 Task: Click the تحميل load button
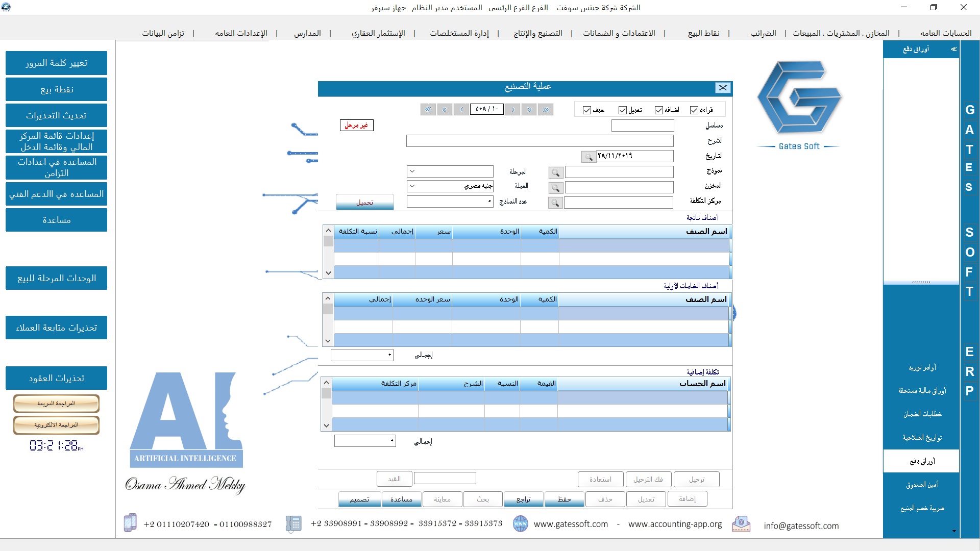pos(365,202)
